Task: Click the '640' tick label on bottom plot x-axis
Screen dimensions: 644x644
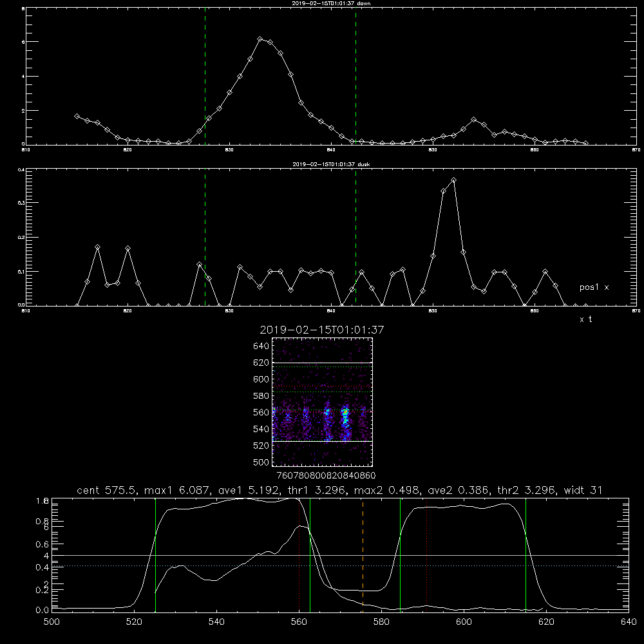Action: click(x=629, y=622)
